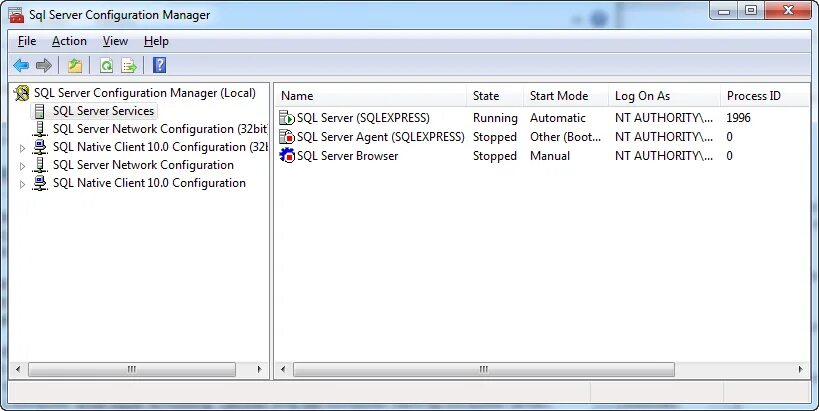Image resolution: width=819 pixels, height=411 pixels.
Task: Click the SQL Server (SQLEXPRESS) running service icon
Action: pos(287,118)
